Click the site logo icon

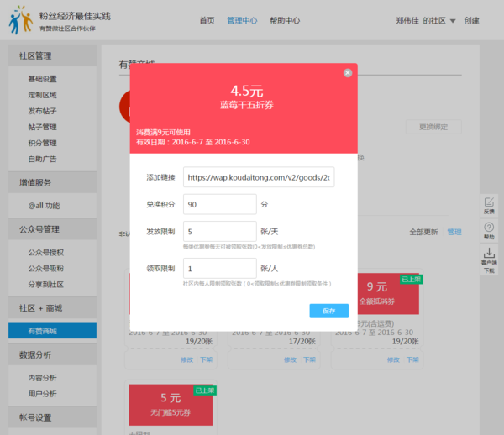pyautogui.click(x=20, y=20)
